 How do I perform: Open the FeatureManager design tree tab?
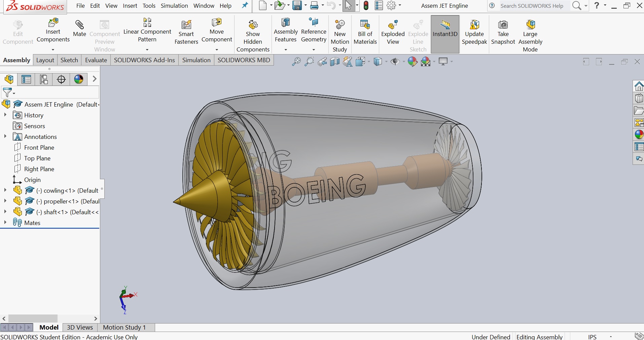(9, 79)
